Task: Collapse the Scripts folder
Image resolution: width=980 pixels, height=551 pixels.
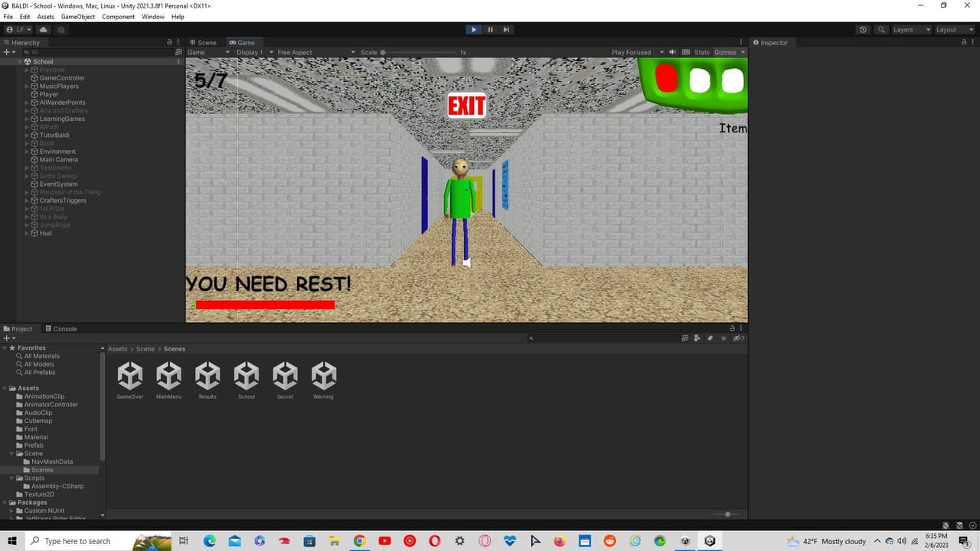Action: click(x=11, y=478)
